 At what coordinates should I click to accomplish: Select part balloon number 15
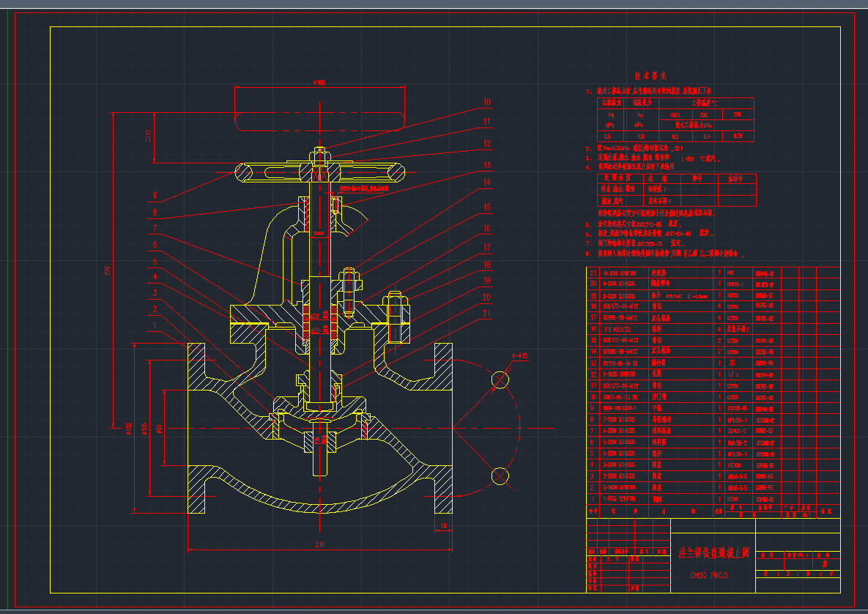pos(486,207)
